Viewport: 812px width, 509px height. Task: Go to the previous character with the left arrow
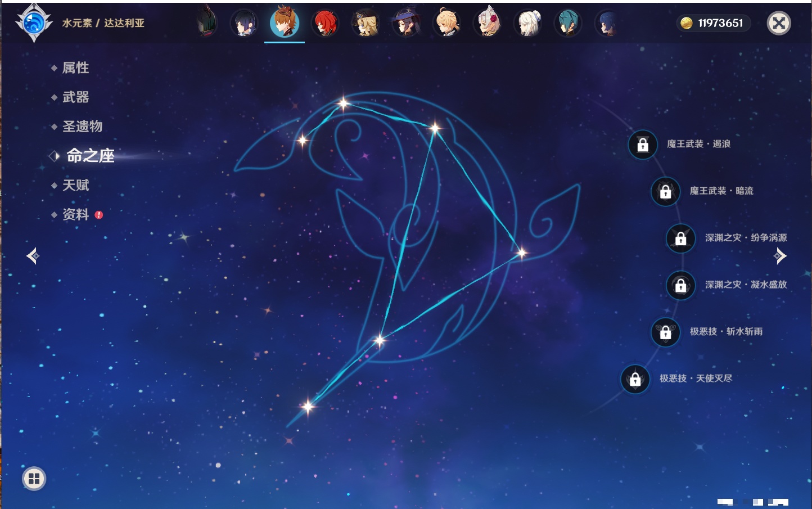coord(33,256)
